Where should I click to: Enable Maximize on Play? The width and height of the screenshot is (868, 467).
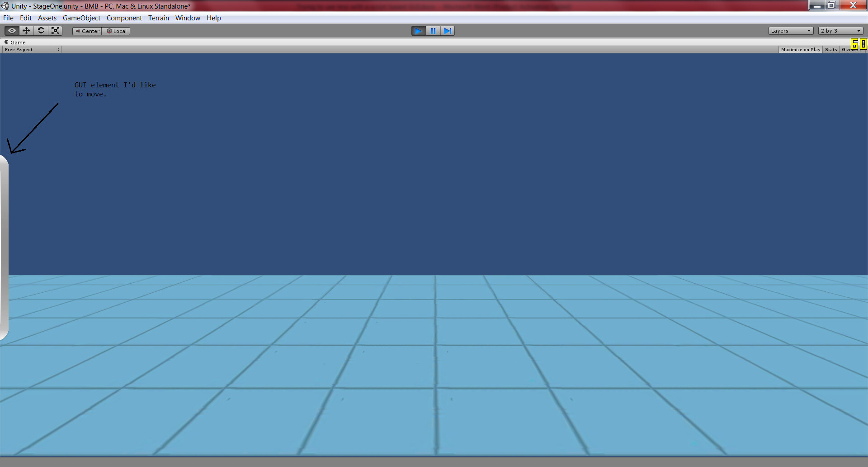click(800, 49)
